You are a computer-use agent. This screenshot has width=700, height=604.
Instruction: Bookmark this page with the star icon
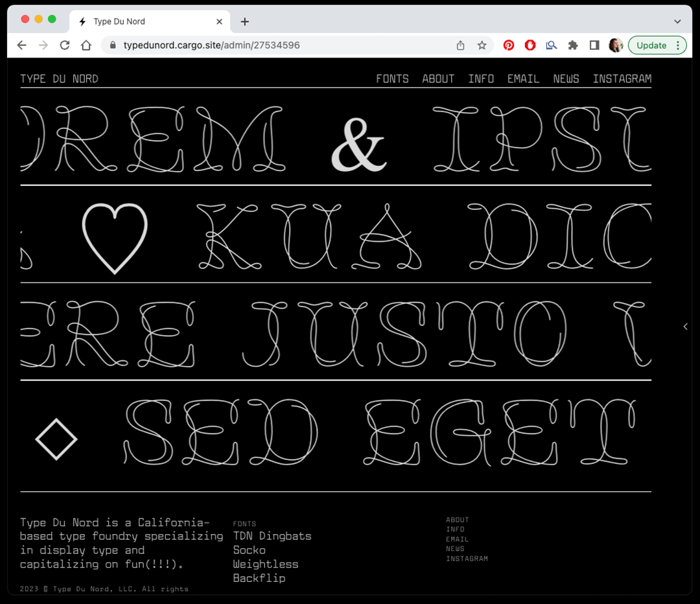tap(482, 45)
